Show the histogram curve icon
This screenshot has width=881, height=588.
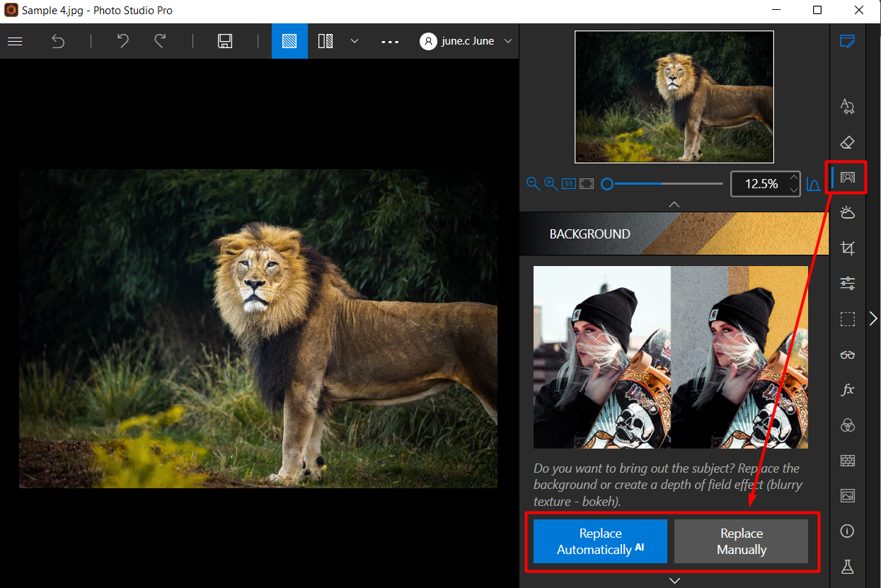click(x=813, y=184)
